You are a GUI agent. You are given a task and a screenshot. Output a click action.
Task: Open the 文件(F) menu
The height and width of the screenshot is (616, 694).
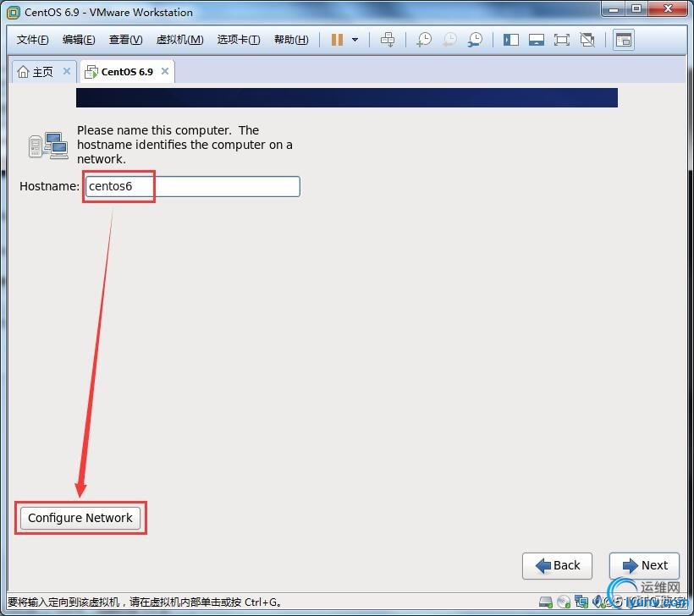[x=32, y=40]
